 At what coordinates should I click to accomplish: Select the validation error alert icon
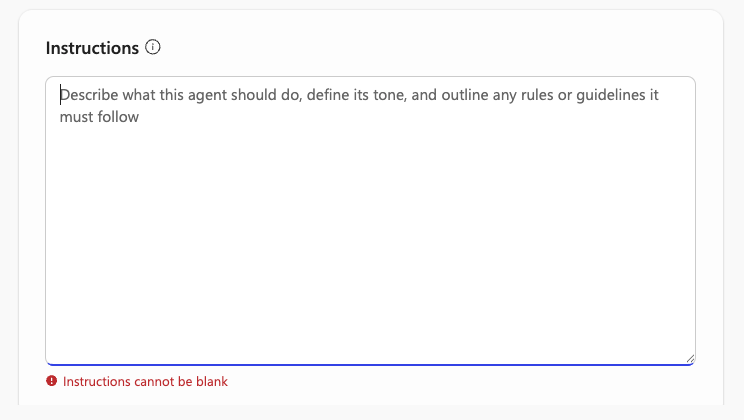point(52,381)
